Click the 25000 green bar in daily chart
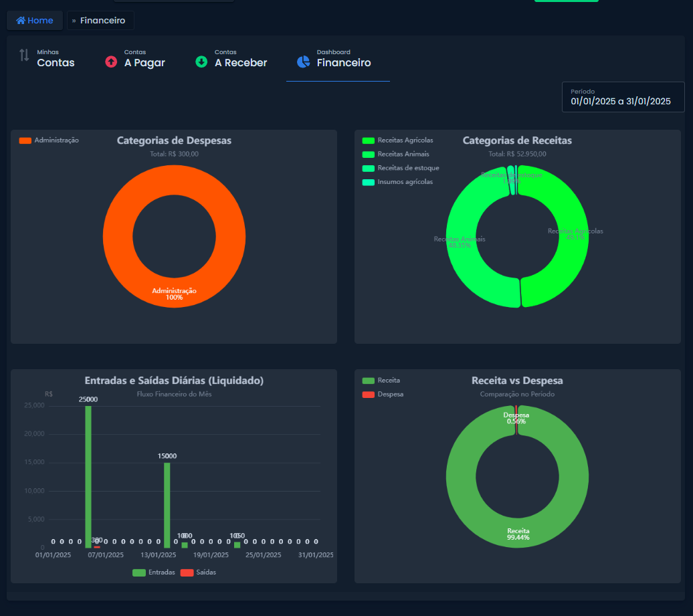Viewport: 693px width, 616px height. (x=88, y=477)
